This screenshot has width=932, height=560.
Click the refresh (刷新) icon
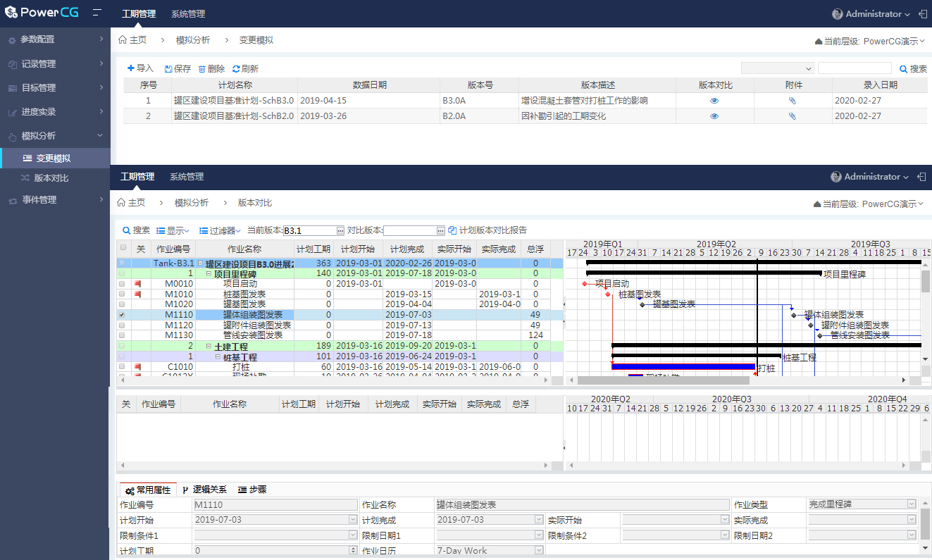click(236, 69)
